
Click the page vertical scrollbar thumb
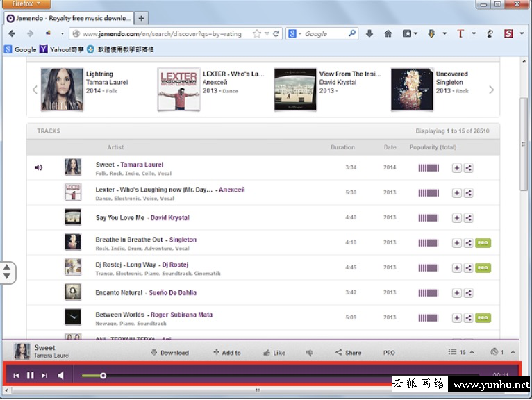point(524,144)
